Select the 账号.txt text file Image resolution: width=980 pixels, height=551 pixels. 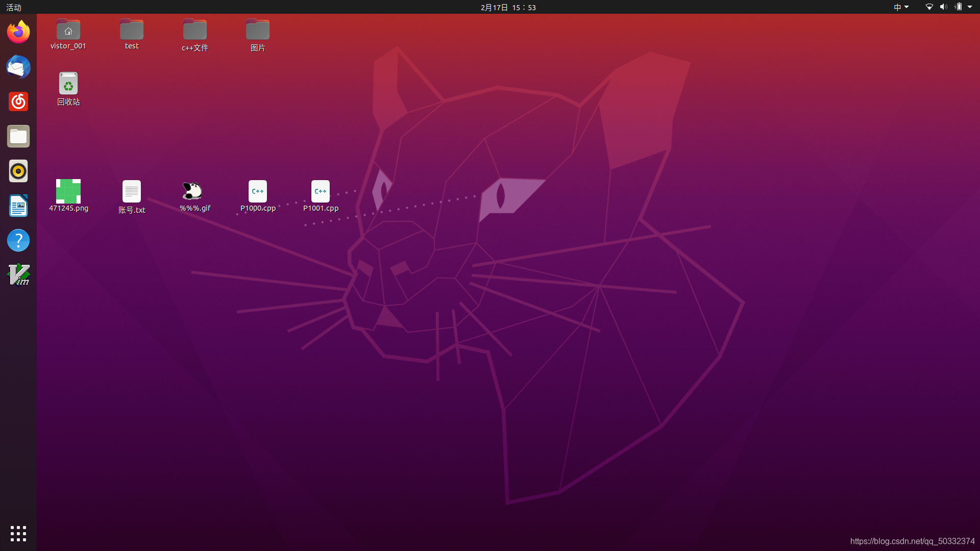pos(132,192)
